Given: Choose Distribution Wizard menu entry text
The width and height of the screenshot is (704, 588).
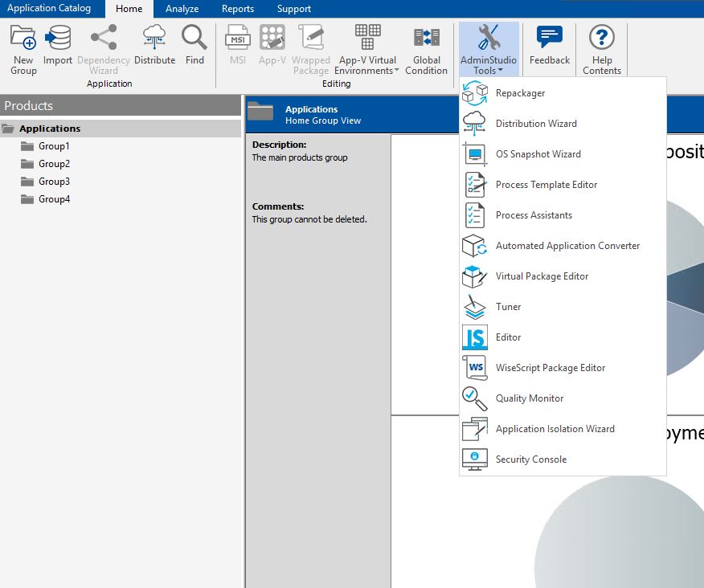Looking at the screenshot, I should tap(536, 124).
